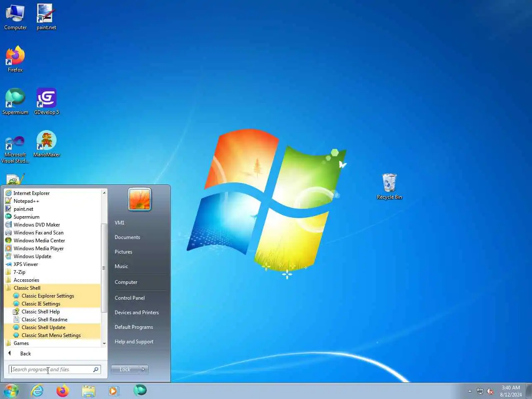Open Windows Media Center entry
Image resolution: width=532 pixels, height=399 pixels.
tap(52, 240)
